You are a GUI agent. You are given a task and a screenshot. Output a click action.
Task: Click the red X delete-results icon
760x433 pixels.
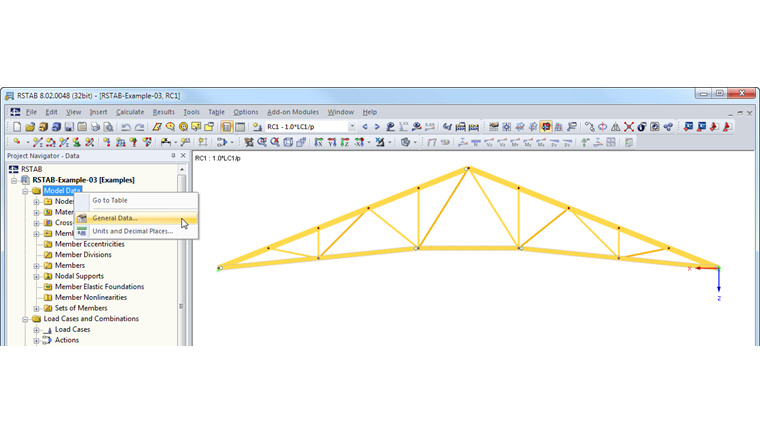tap(629, 127)
